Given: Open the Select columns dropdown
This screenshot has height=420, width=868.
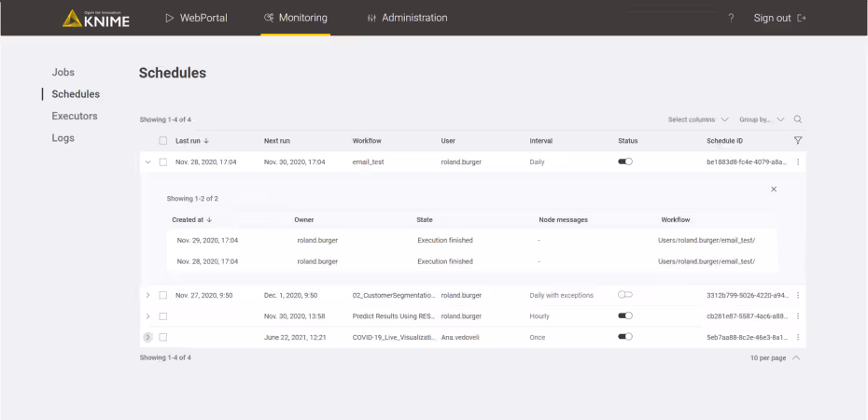Looking at the screenshot, I should [698, 119].
